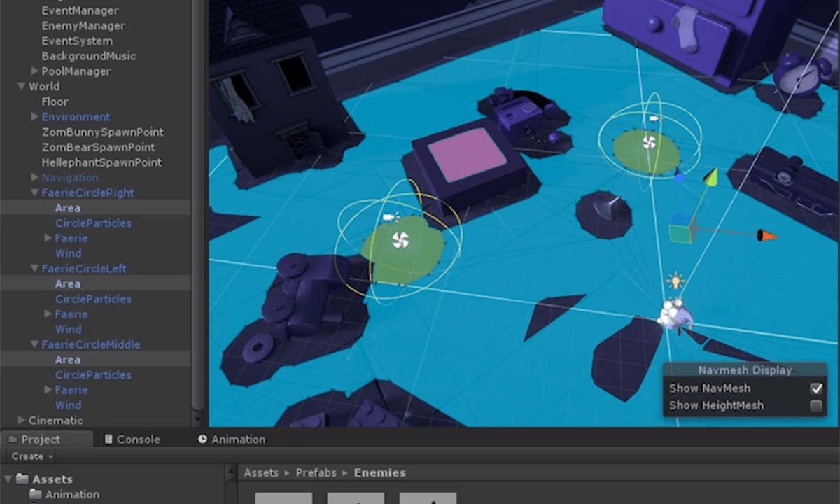Go to Assets in the breadcrumb path
This screenshot has height=504, width=840.
point(261,473)
